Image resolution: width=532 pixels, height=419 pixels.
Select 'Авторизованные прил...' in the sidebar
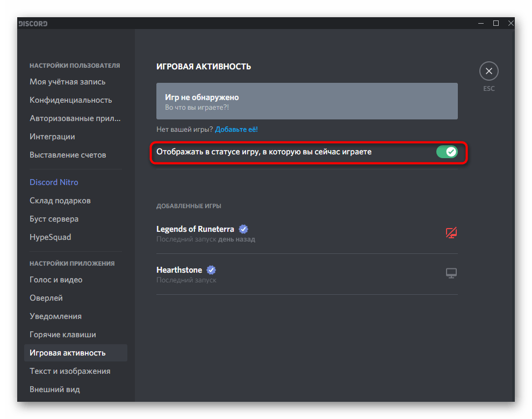pyautogui.click(x=75, y=118)
